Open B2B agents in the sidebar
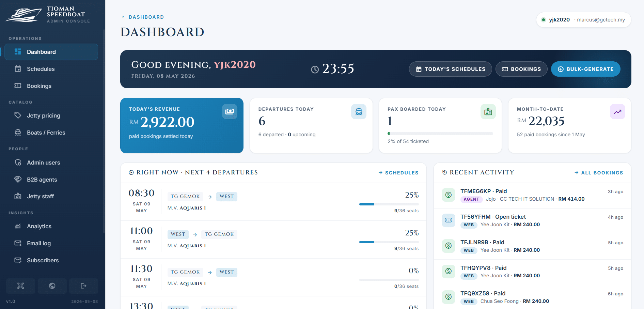The width and height of the screenshot is (644, 309). point(51,180)
